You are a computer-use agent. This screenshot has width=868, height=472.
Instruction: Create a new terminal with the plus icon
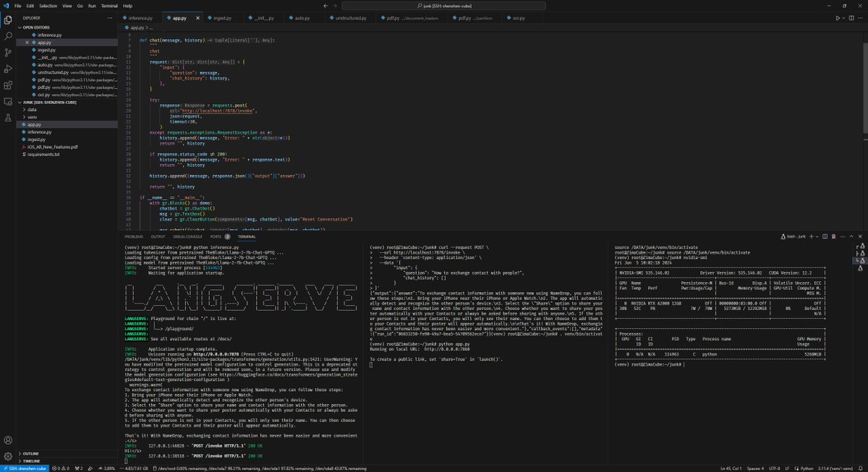click(811, 236)
